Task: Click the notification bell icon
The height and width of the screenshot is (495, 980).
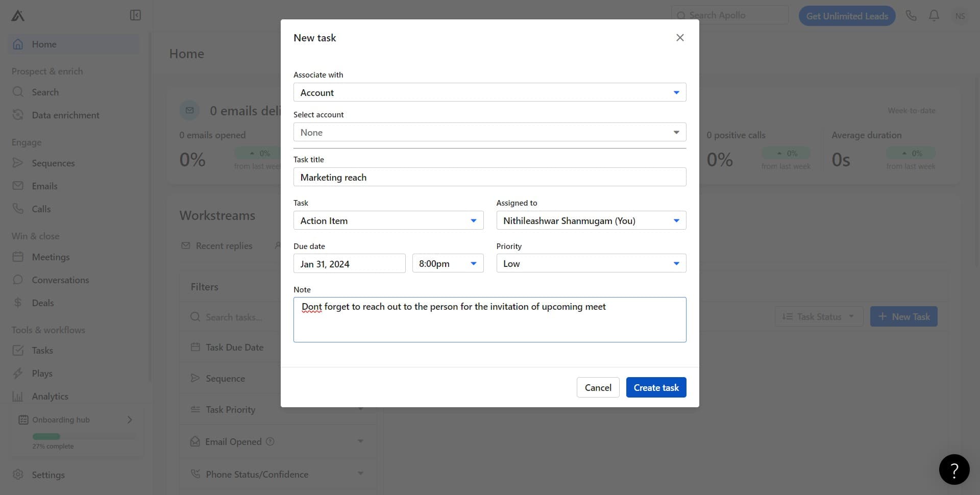Action: click(934, 15)
